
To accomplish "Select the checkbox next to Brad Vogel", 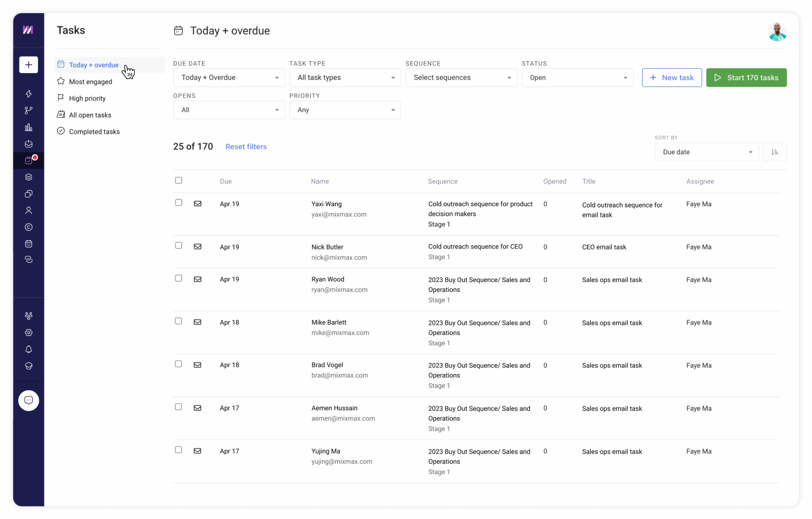I will pyautogui.click(x=179, y=364).
